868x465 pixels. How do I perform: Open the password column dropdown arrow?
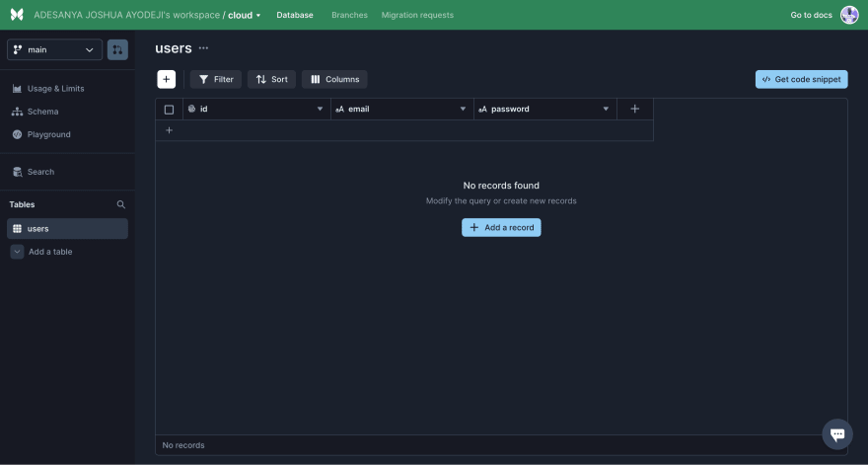click(606, 109)
